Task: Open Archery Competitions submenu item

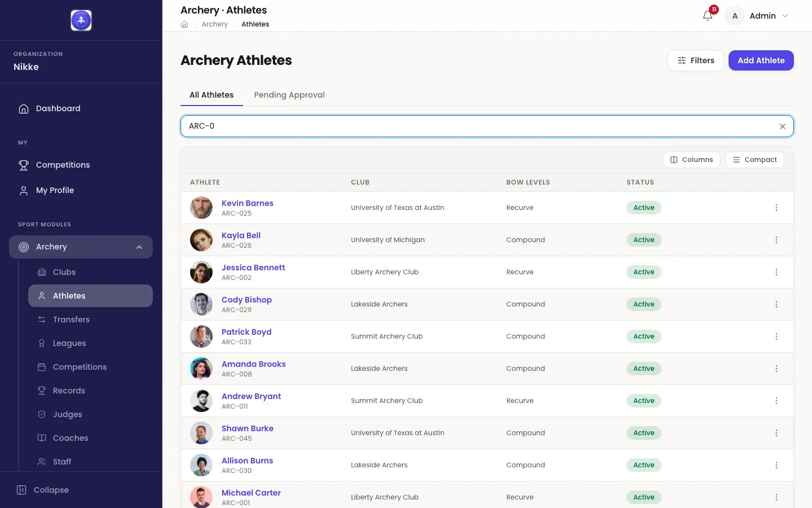Action: [x=90, y=367]
